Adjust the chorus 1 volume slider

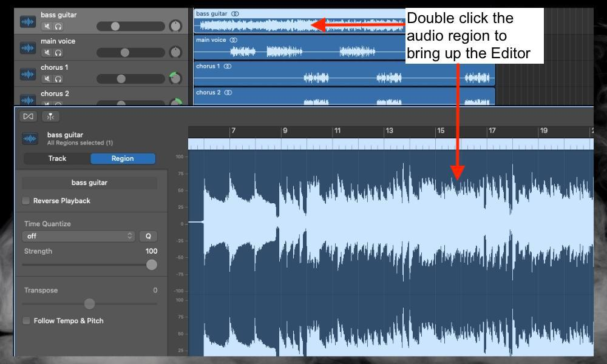tap(131, 79)
